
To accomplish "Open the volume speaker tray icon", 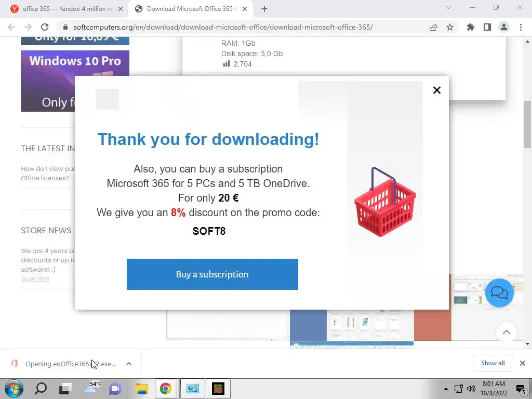I will pos(471,389).
